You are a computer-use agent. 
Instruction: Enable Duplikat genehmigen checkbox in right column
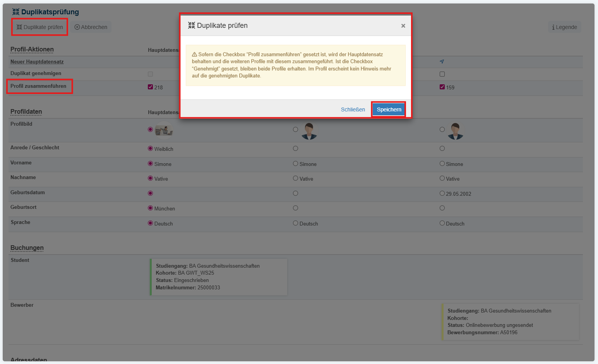(442, 74)
